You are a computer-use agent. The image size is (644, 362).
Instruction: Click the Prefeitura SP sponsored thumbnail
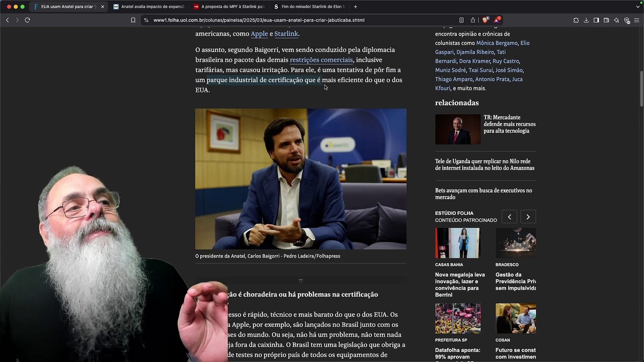pyautogui.click(x=458, y=318)
